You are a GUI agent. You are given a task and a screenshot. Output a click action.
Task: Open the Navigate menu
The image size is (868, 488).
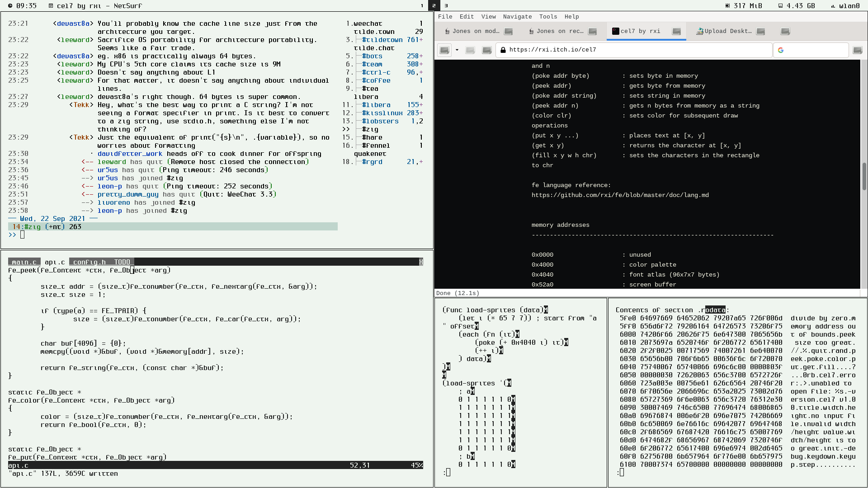tap(517, 17)
